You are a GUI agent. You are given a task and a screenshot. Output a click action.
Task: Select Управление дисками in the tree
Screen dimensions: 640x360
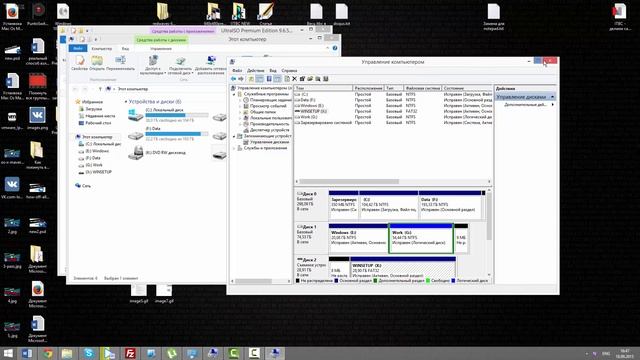(269, 142)
